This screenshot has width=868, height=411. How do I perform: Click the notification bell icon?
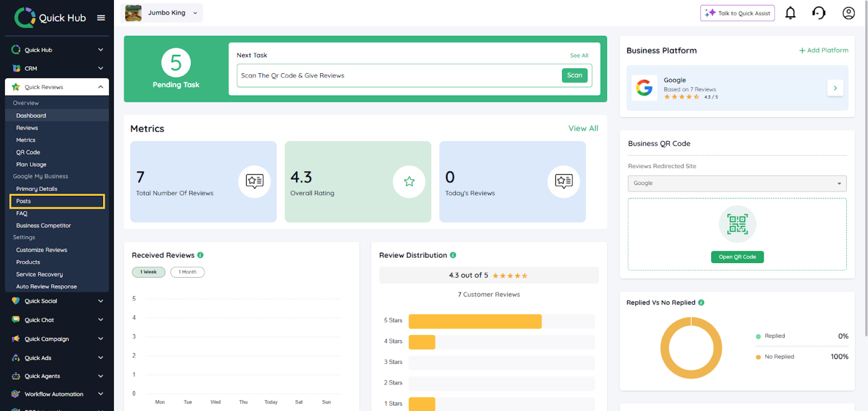[790, 13]
